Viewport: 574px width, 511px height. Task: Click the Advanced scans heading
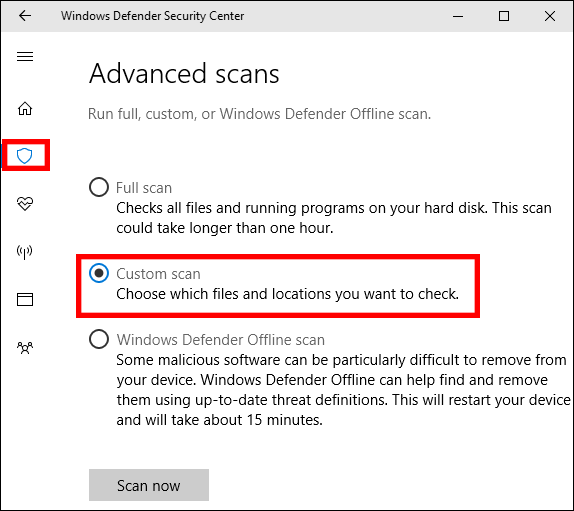click(x=184, y=74)
